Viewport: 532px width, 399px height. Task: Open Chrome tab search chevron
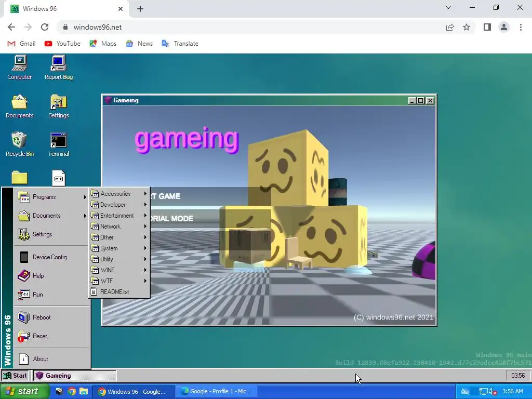coord(448,7)
